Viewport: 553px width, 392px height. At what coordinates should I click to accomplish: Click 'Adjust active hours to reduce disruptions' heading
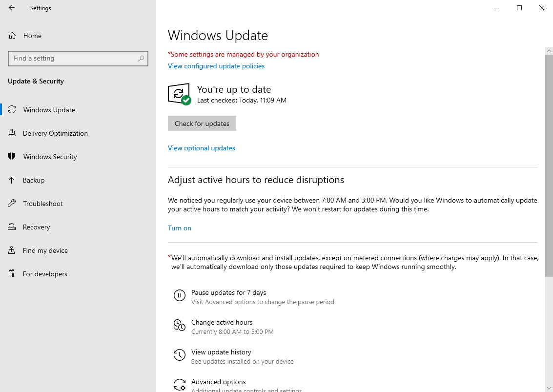(x=256, y=180)
